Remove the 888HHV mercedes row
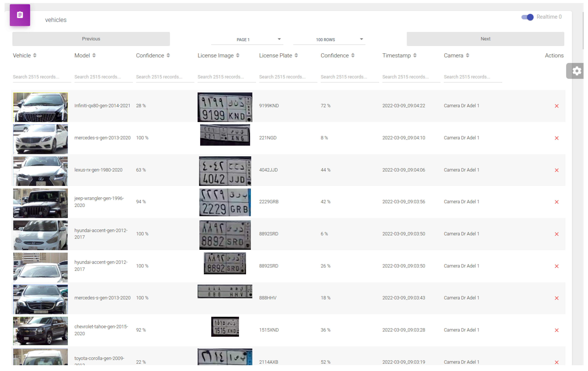 (557, 298)
